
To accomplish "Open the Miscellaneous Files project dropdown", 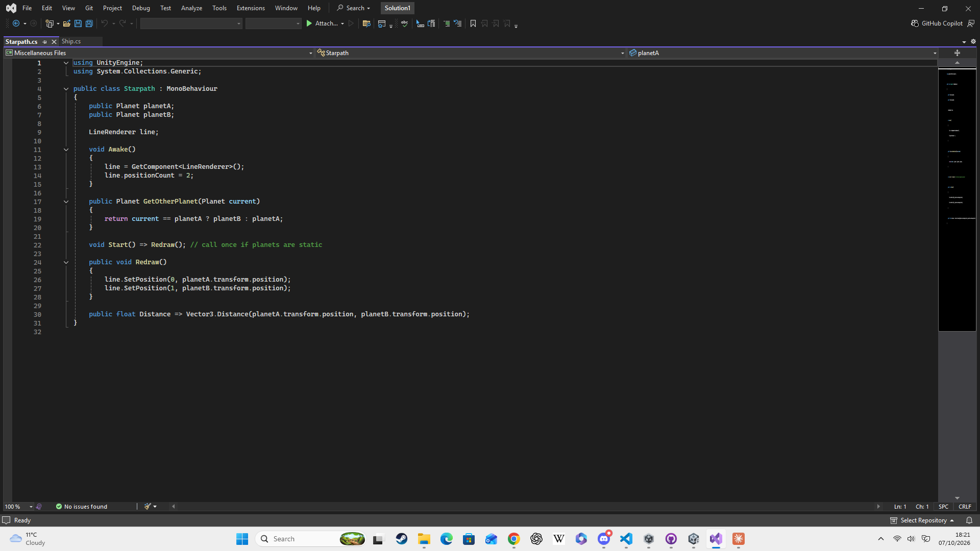I will [159, 53].
